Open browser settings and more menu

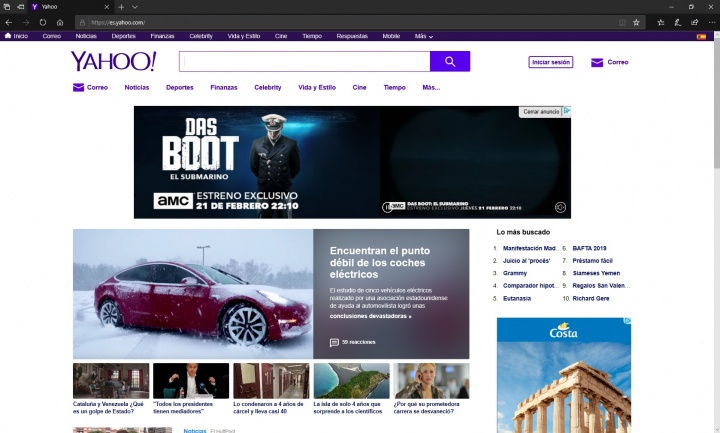(712, 22)
